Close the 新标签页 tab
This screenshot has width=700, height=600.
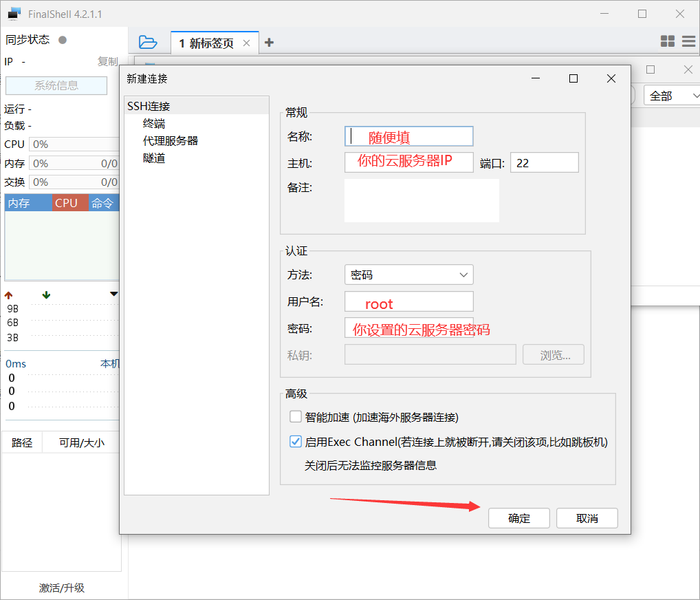[246, 43]
